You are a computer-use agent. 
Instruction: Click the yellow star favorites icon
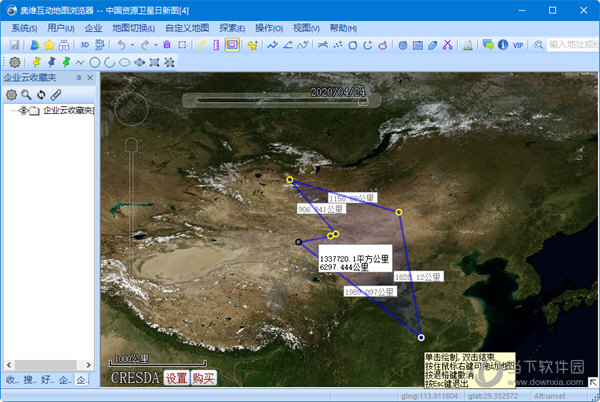[x=49, y=45]
